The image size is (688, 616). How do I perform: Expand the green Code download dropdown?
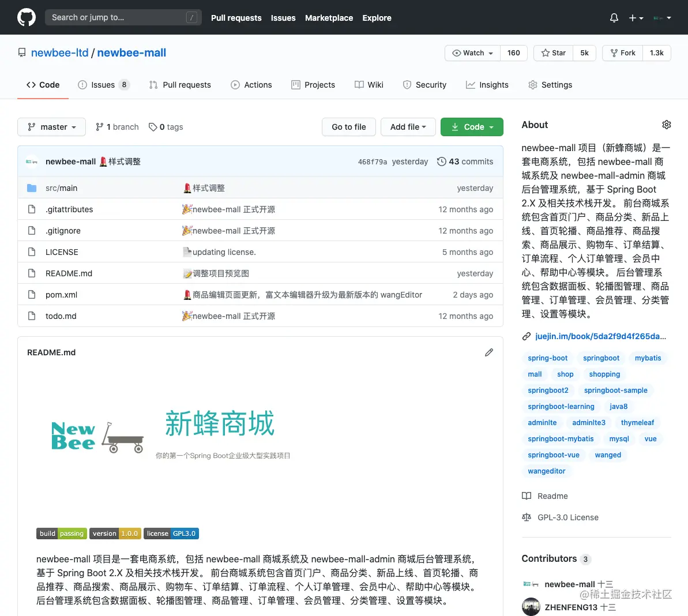[472, 127]
